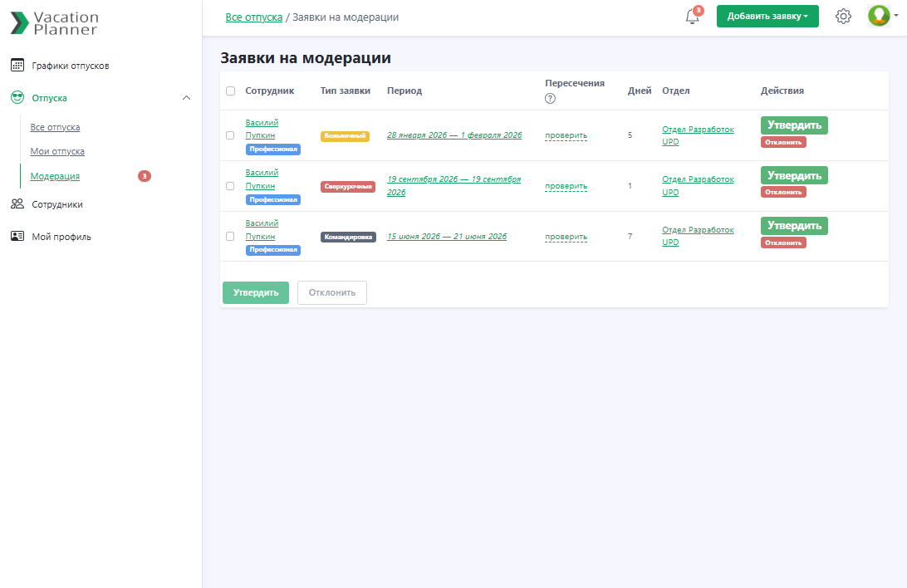Go to Мои отпуска in sidebar
Viewport: 907px width, 588px height.
[57, 151]
